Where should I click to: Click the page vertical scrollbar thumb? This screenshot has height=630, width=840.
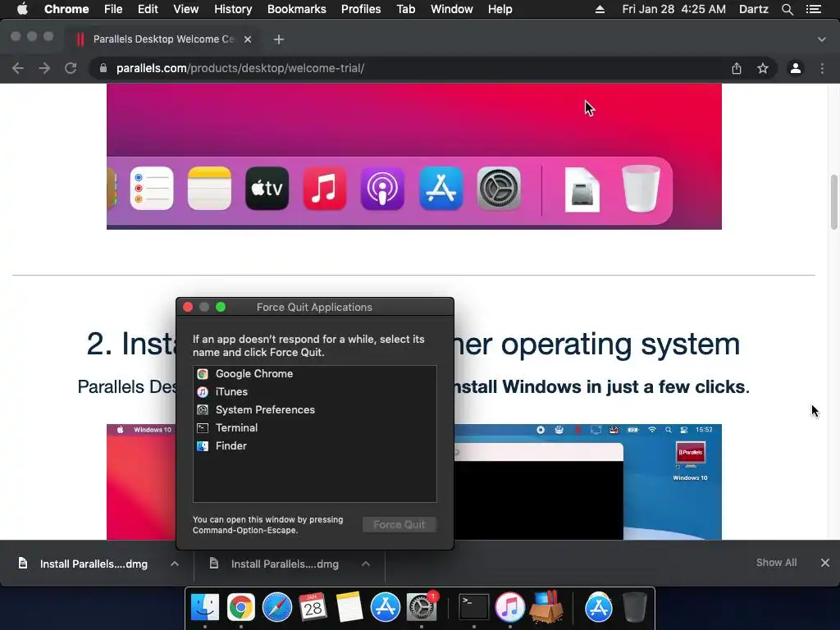pyautogui.click(x=833, y=202)
